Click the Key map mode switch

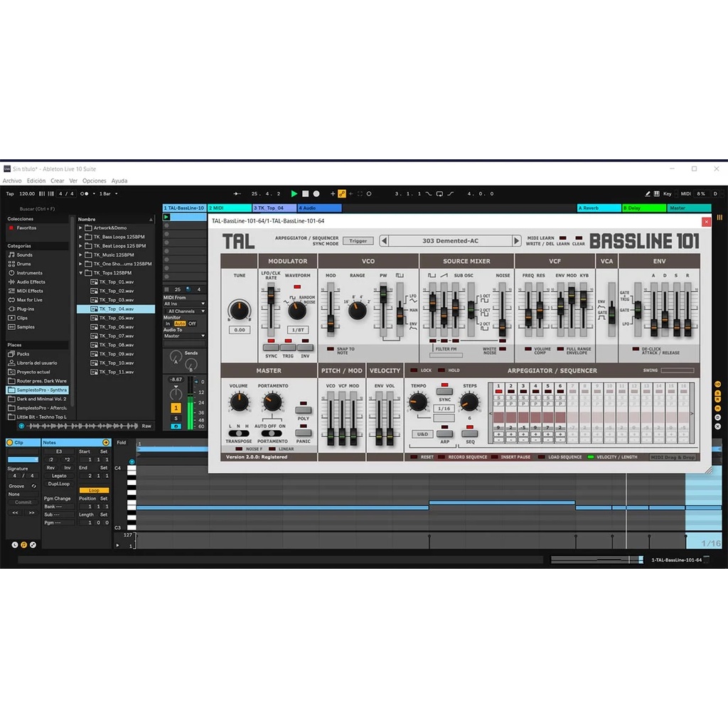pyautogui.click(x=668, y=194)
